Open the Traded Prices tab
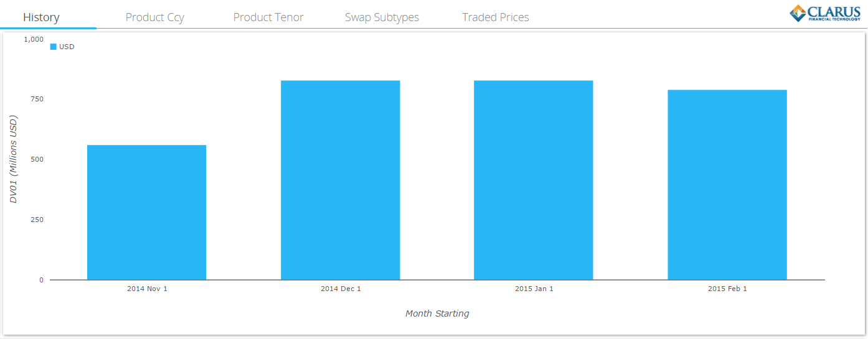This screenshot has height=339, width=868. (496, 17)
